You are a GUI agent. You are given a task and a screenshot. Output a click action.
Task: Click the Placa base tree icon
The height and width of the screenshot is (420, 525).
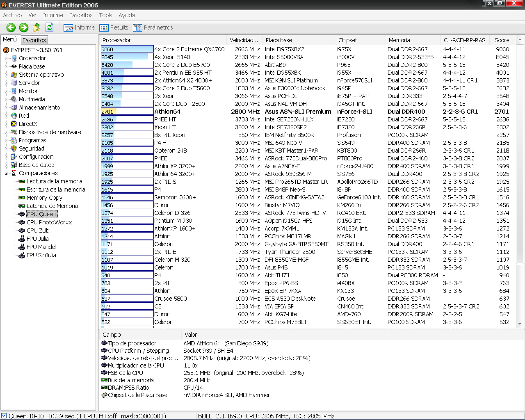click(x=14, y=66)
